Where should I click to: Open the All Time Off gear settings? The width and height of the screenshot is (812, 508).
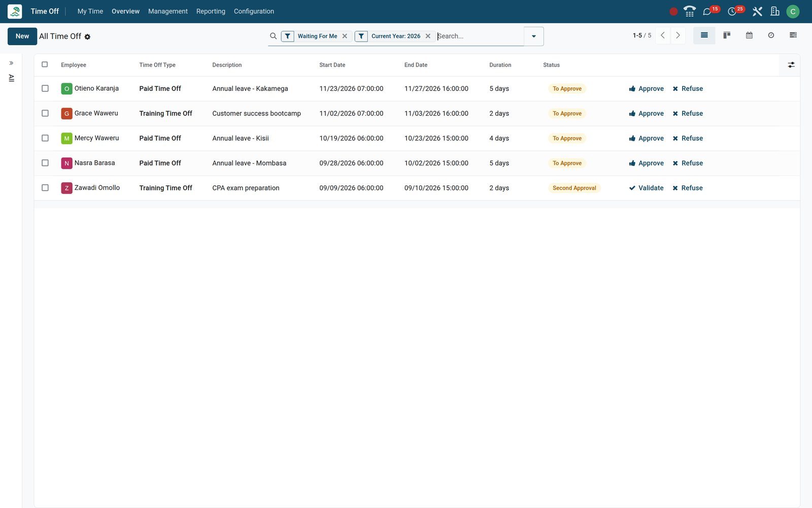point(87,37)
